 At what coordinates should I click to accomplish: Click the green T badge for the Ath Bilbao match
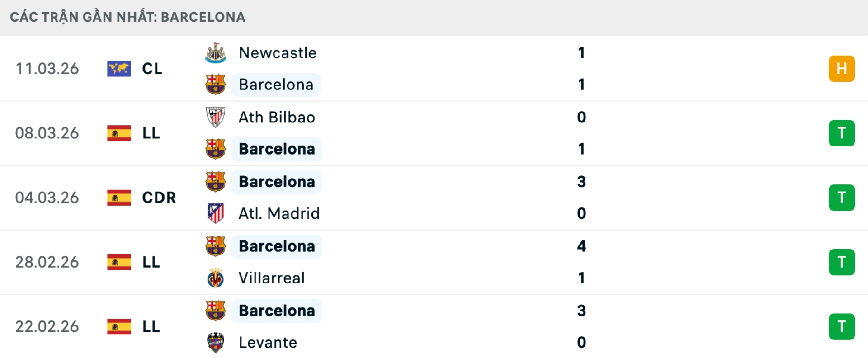pyautogui.click(x=842, y=133)
